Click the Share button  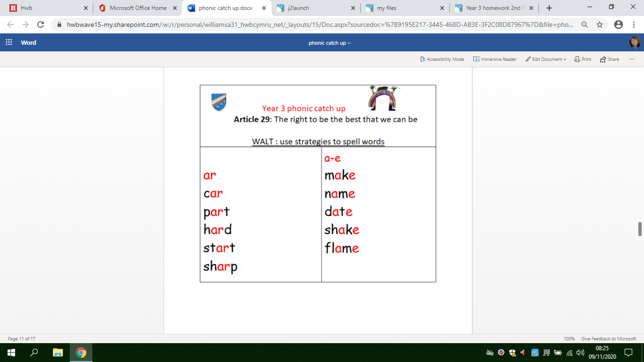click(x=610, y=59)
